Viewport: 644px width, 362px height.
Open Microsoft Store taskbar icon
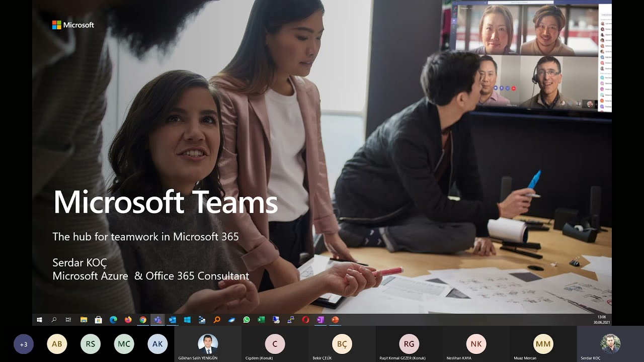coord(98,319)
